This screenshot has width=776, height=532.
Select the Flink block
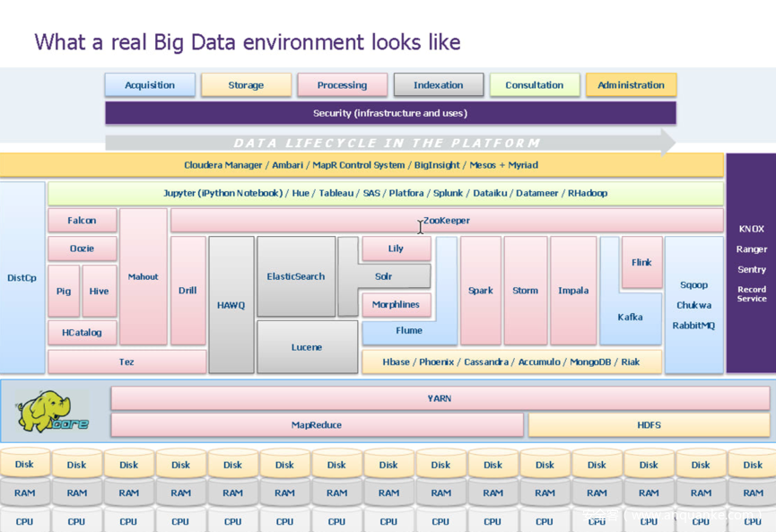(641, 263)
